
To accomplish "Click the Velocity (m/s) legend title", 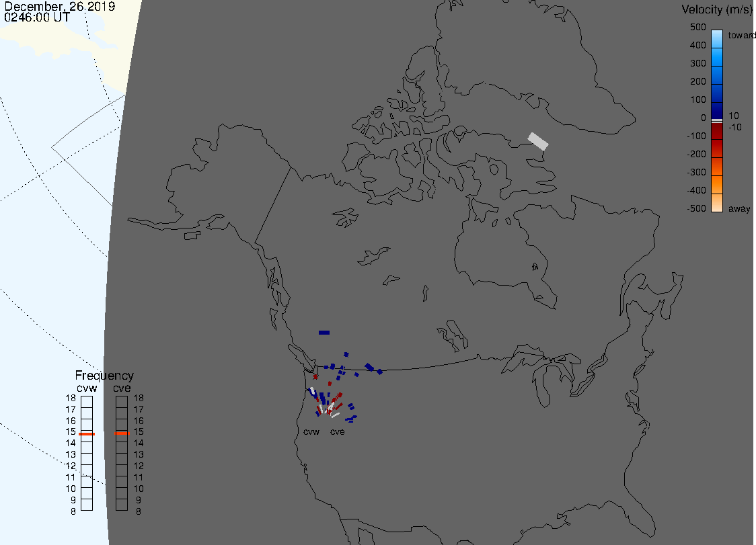I will [718, 9].
